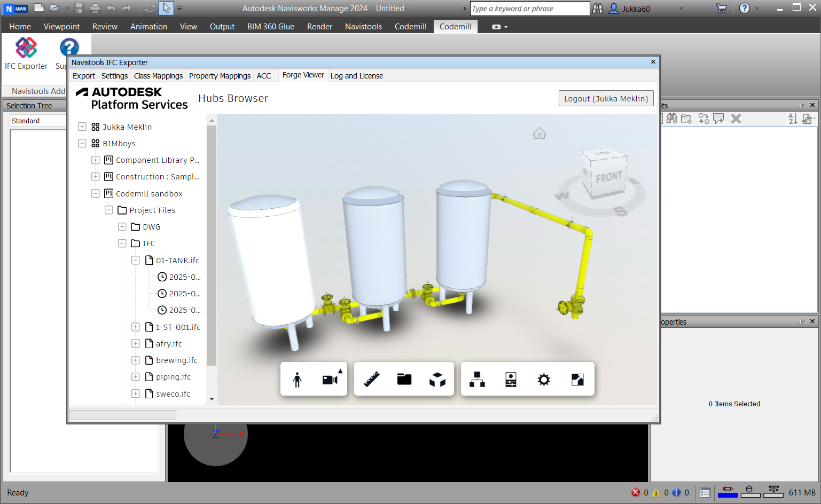Open the Navistools ribbon tab
This screenshot has width=821, height=504.
point(363,27)
